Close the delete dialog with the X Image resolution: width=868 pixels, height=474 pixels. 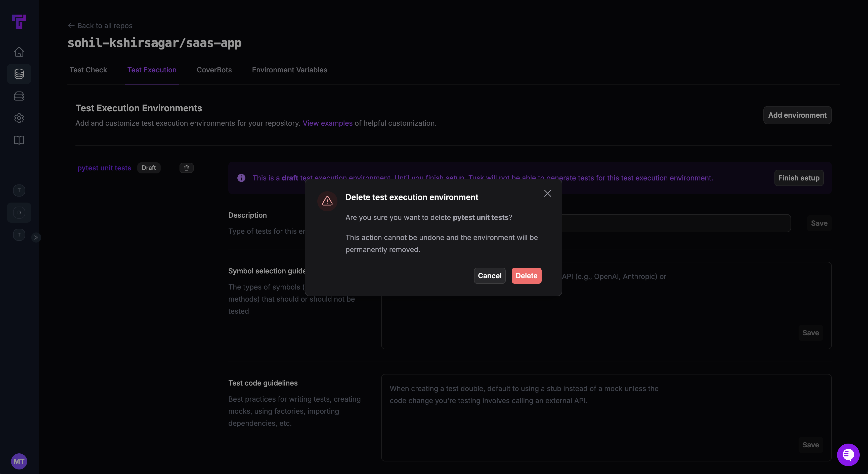coord(547,193)
